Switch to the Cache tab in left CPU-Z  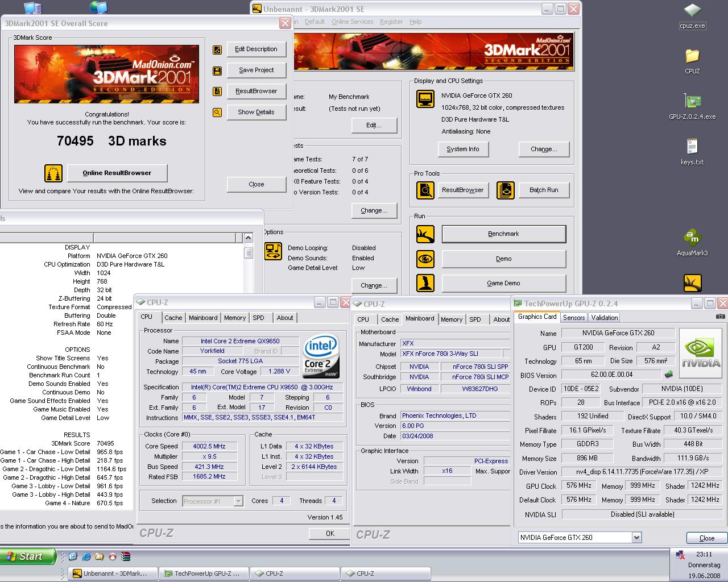(x=173, y=318)
